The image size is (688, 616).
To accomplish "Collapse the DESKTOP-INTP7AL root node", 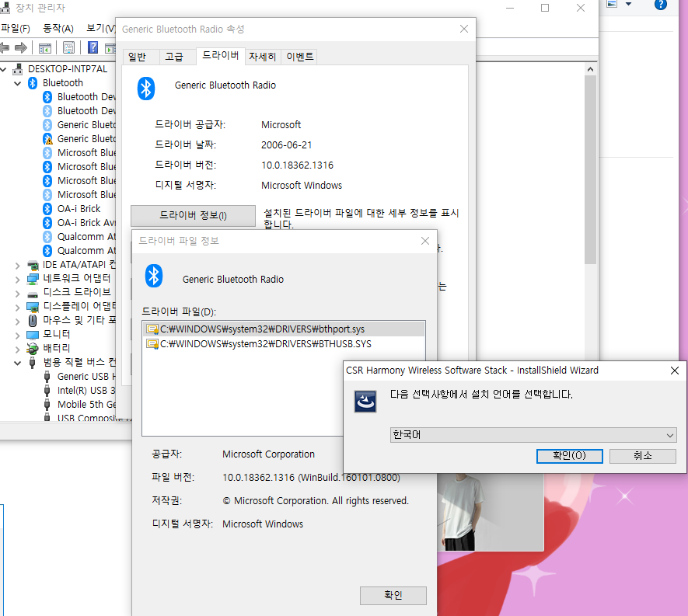I will [3, 69].
